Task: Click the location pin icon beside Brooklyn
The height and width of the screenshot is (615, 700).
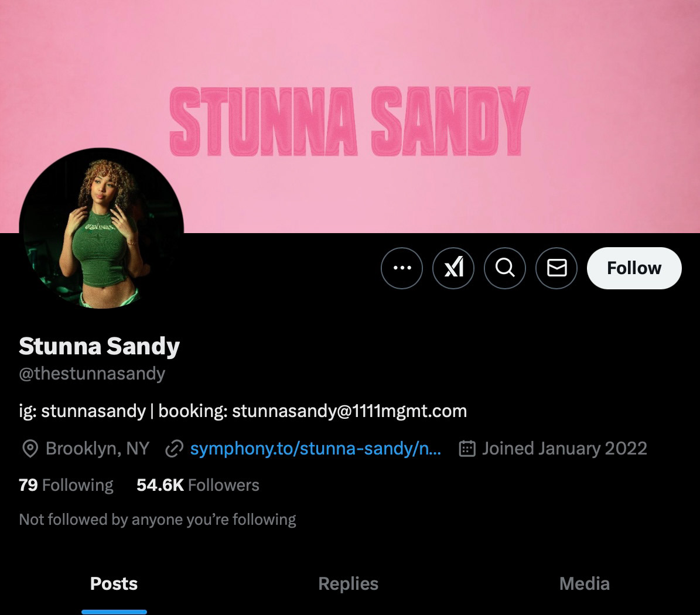Action: coord(30,449)
